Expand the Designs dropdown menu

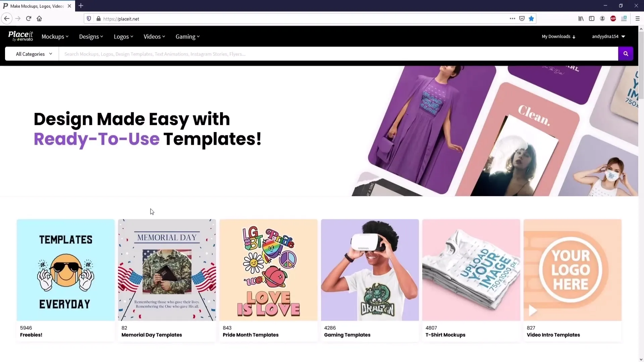pyautogui.click(x=91, y=36)
